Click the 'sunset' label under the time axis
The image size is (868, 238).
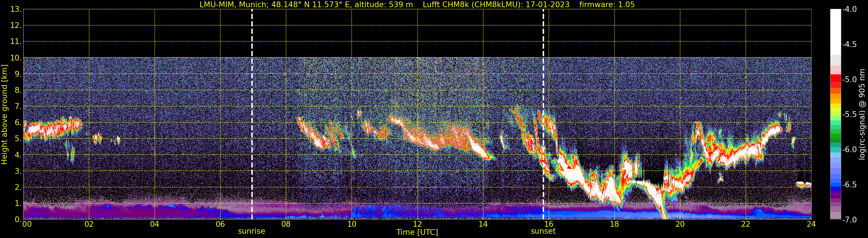[x=543, y=231]
